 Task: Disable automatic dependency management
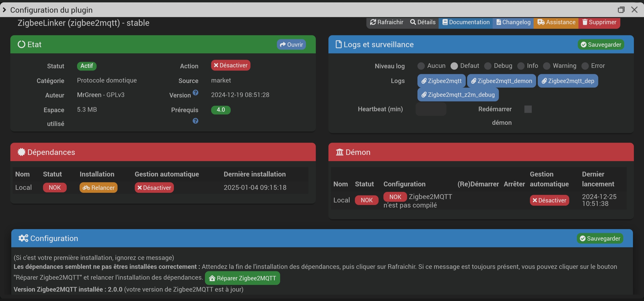pyautogui.click(x=154, y=187)
